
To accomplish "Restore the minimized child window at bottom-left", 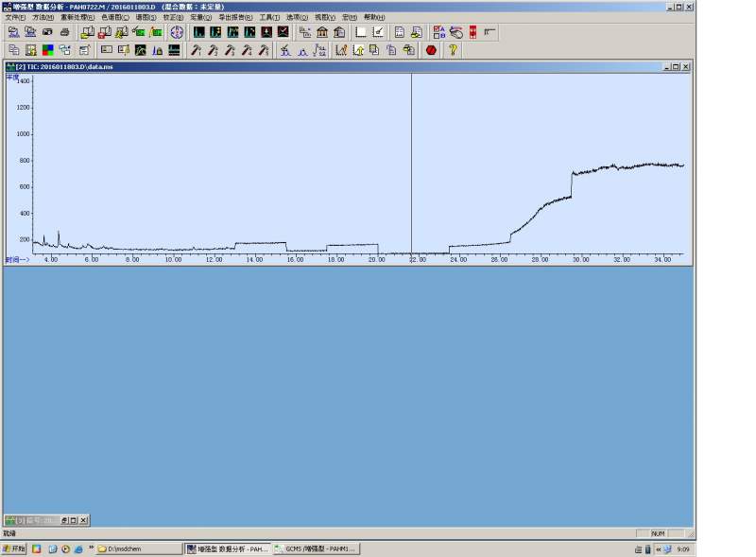I will [x=64, y=520].
